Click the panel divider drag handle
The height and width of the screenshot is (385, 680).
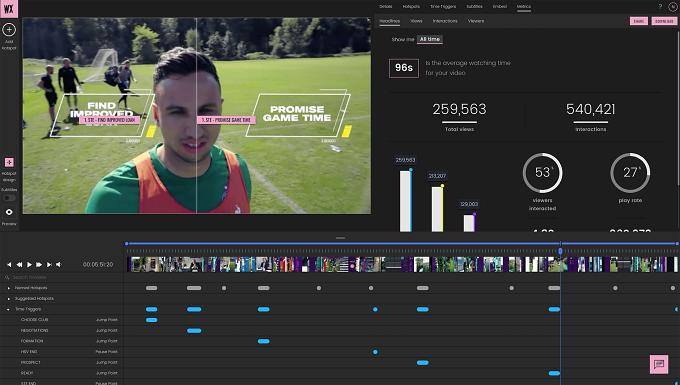click(340, 238)
